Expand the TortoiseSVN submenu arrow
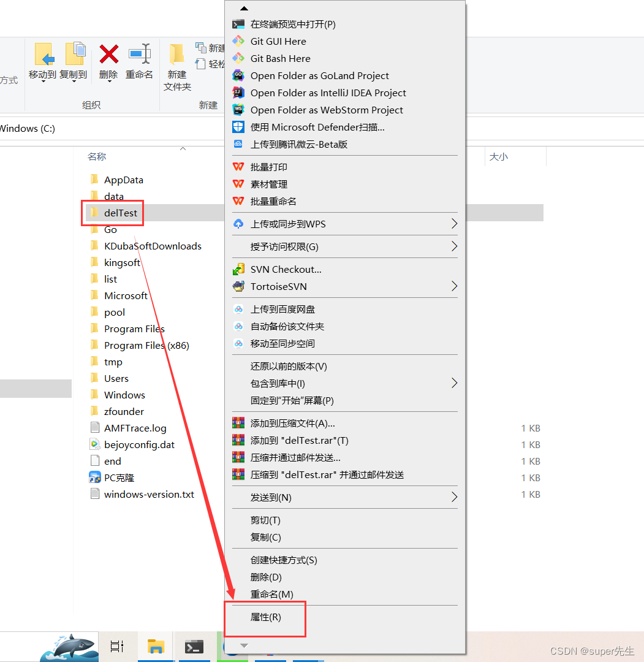This screenshot has width=644, height=662. pos(454,286)
